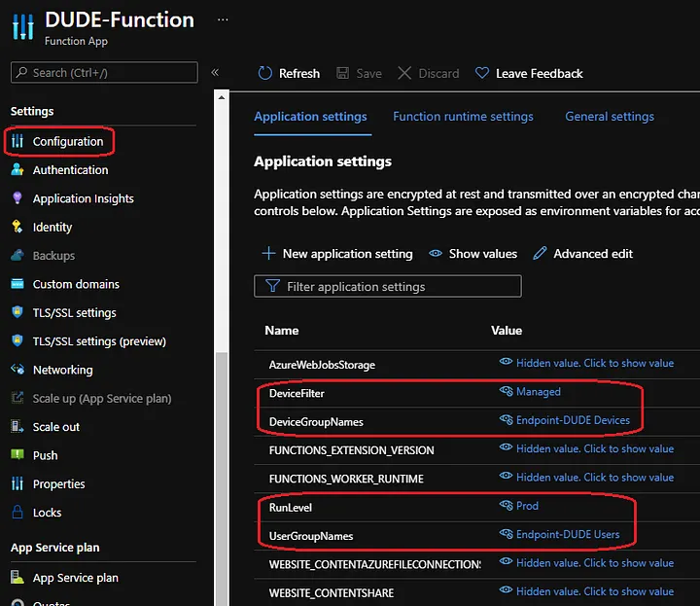Click the Advanced edit pencil icon
The height and width of the screenshot is (606, 700).
pos(540,254)
